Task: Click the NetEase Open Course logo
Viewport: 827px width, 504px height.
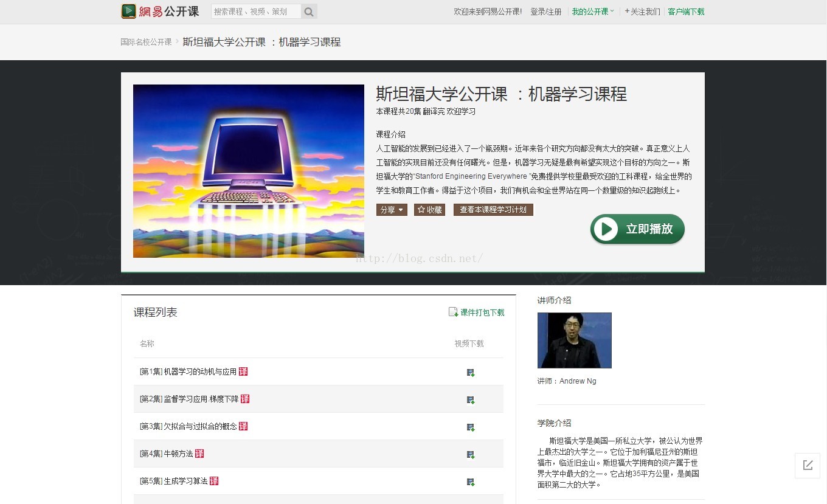Action: 160,12
